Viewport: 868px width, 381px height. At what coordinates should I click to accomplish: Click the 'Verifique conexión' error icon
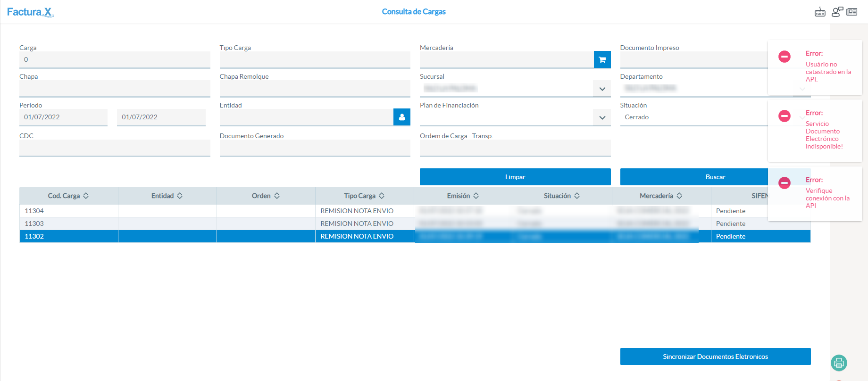[785, 183]
